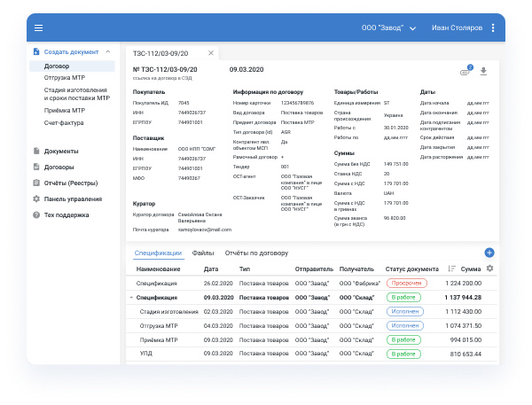This screenshot has height=405, width=532.
Task: Click contract number № ТЗС-112/03-09/20 heading
Action: [165, 69]
